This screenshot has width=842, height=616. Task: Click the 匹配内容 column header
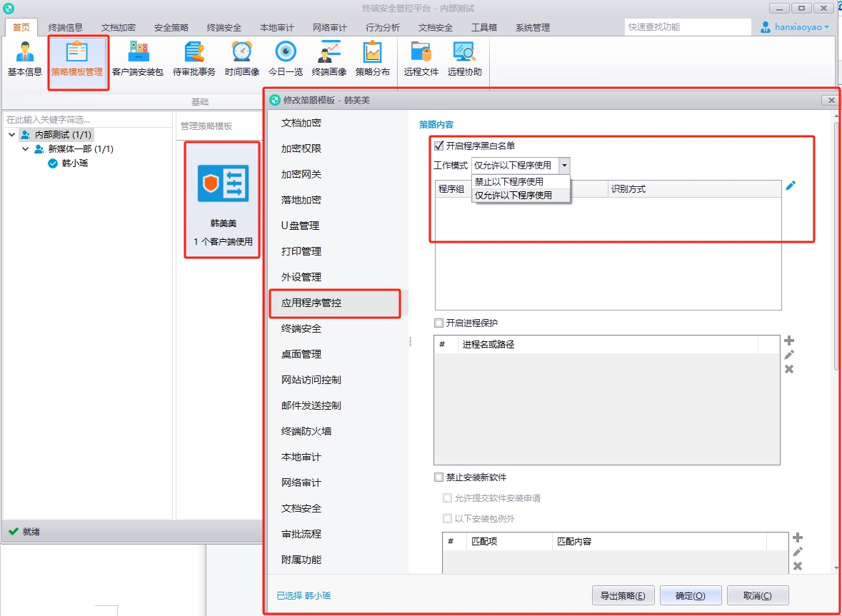tap(659, 542)
